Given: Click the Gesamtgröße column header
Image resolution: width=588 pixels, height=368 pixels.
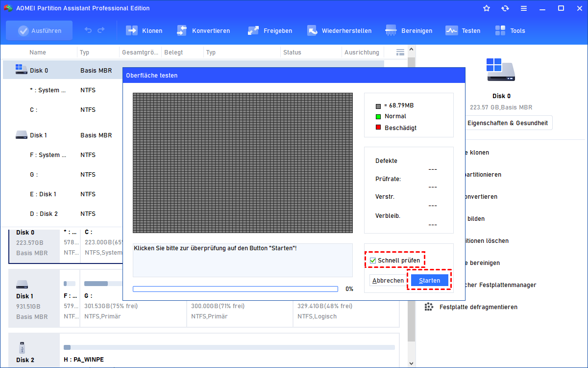Looking at the screenshot, I should coord(140,52).
